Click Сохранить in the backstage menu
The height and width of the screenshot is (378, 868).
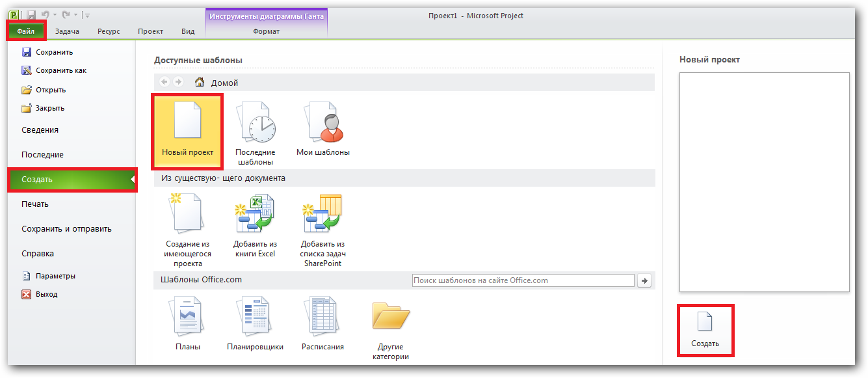tap(47, 52)
